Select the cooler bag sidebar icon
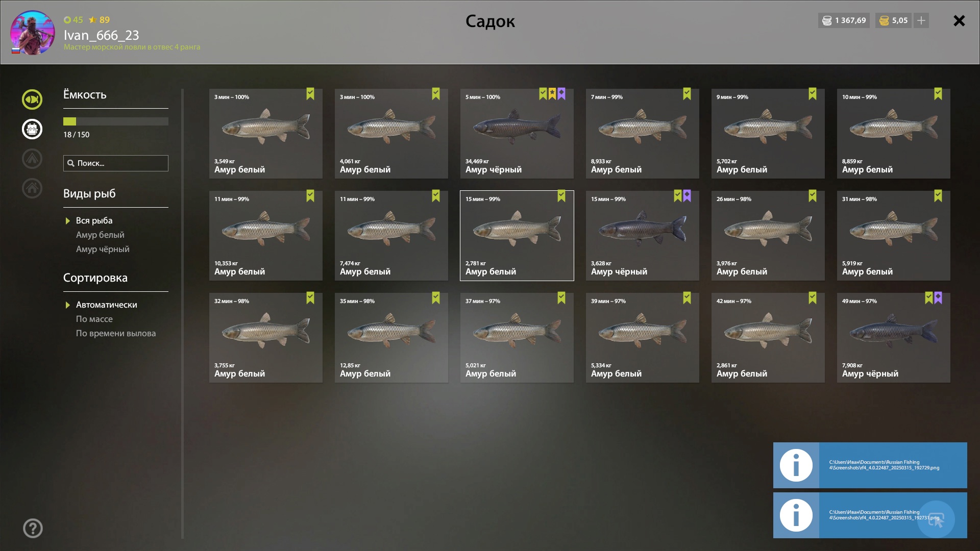Image resolution: width=980 pixels, height=551 pixels. [32, 129]
